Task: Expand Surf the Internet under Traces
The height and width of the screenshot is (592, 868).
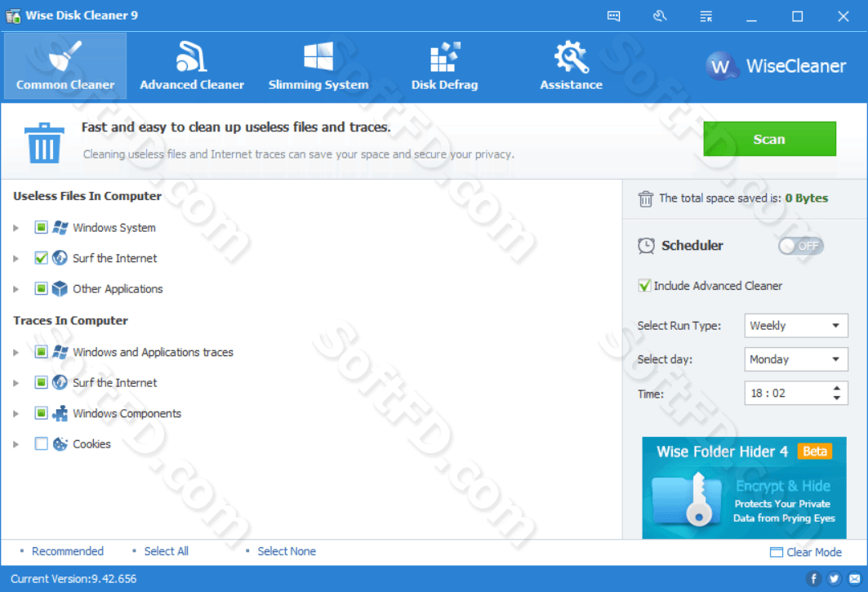Action: [16, 383]
